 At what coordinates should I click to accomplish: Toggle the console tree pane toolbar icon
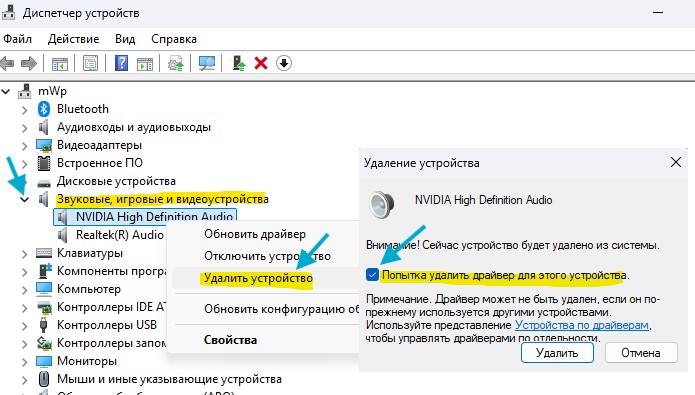60,64
